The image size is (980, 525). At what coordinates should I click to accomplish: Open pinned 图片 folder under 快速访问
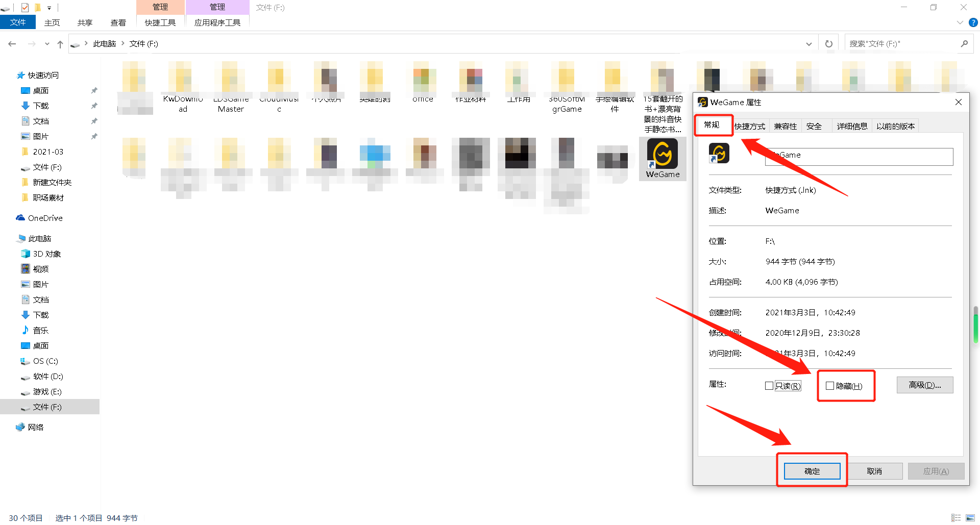click(41, 137)
